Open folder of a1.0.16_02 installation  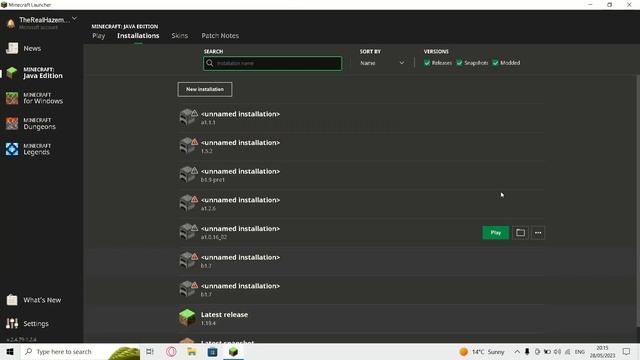click(x=520, y=233)
